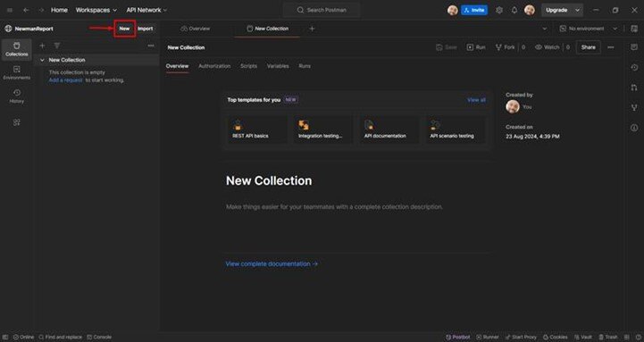Open the notifications bell
Image resolution: width=644 pixels, height=342 pixels.
click(x=514, y=10)
